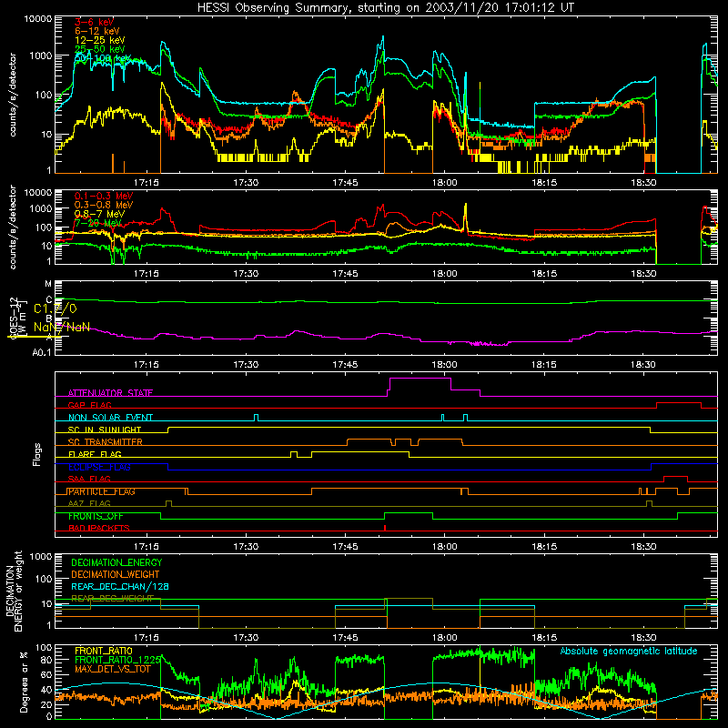Select the SAA_FLAG label
This screenshot has height=728, width=728.
(89, 479)
